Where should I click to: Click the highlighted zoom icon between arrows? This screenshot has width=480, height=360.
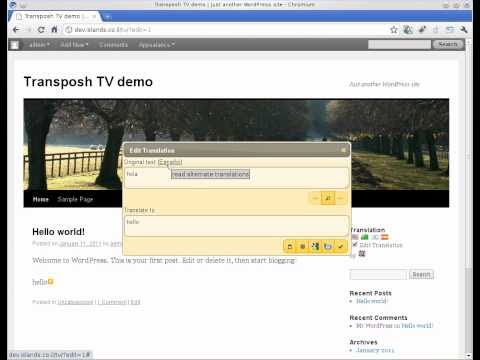pyautogui.click(x=328, y=198)
